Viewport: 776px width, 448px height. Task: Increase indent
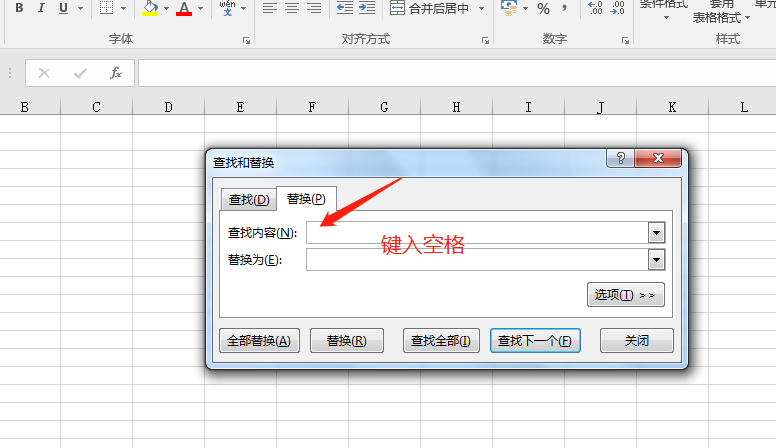pos(367,8)
